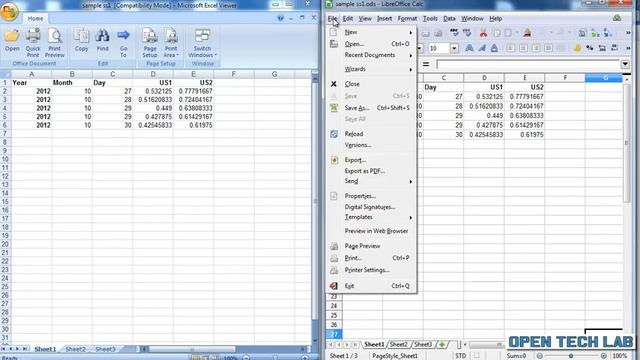Click Quick Print in Excel Viewer ribbon

tap(33, 42)
